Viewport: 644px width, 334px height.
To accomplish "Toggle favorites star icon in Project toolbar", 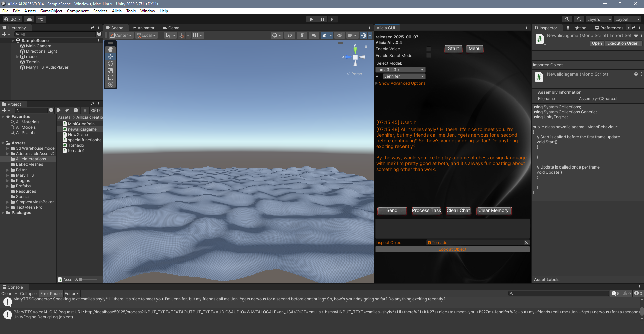I will click(85, 110).
